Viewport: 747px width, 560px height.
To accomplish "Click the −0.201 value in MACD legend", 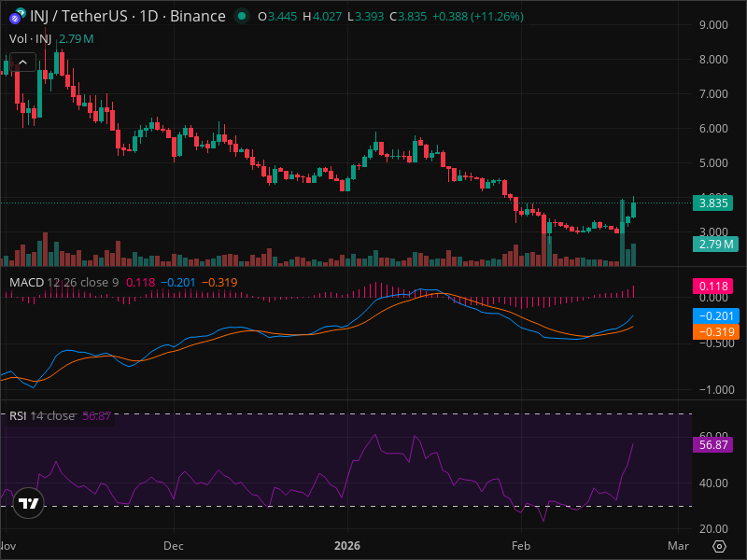I will (x=178, y=283).
